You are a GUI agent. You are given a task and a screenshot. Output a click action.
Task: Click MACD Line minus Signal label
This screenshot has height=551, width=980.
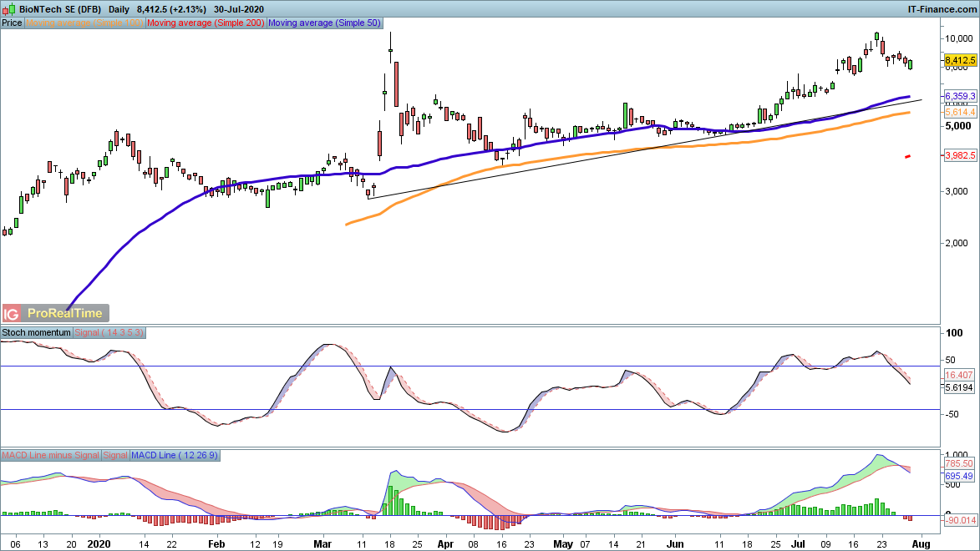[51, 455]
